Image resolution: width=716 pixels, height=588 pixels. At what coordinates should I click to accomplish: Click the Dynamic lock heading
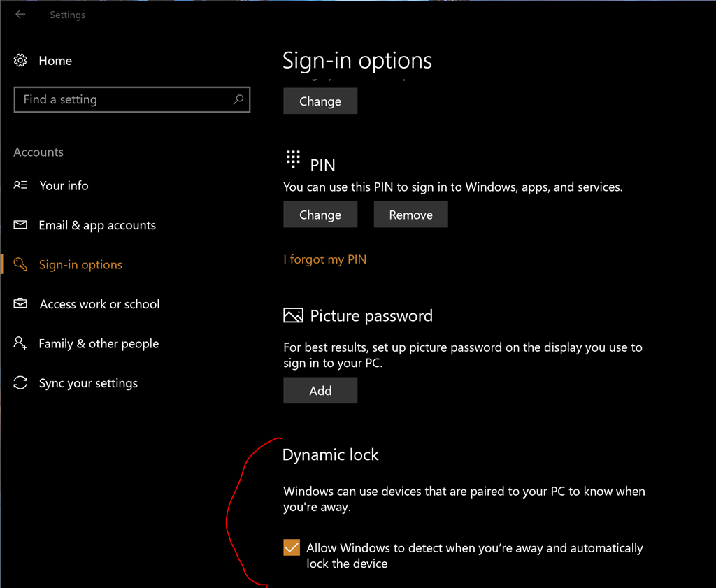(x=331, y=454)
